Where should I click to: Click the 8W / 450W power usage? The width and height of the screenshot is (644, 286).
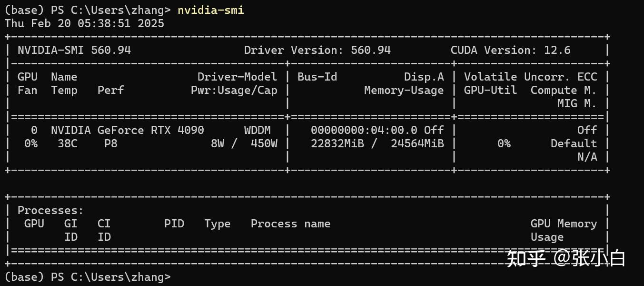(x=244, y=143)
